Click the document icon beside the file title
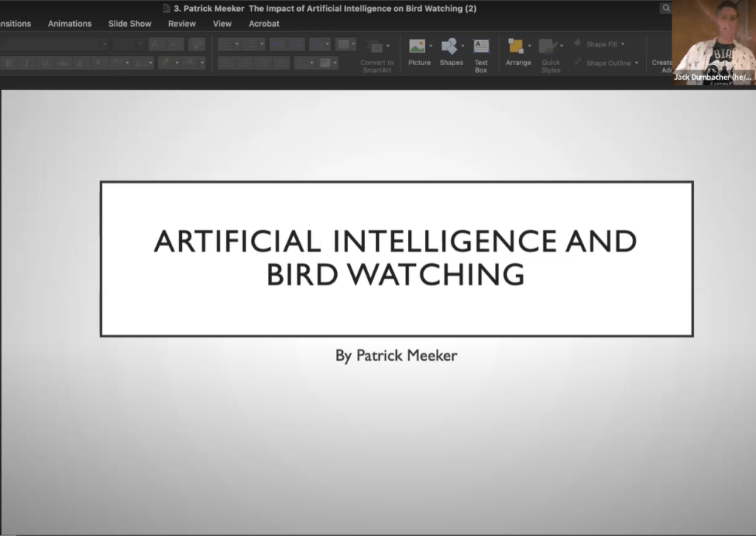 166,9
